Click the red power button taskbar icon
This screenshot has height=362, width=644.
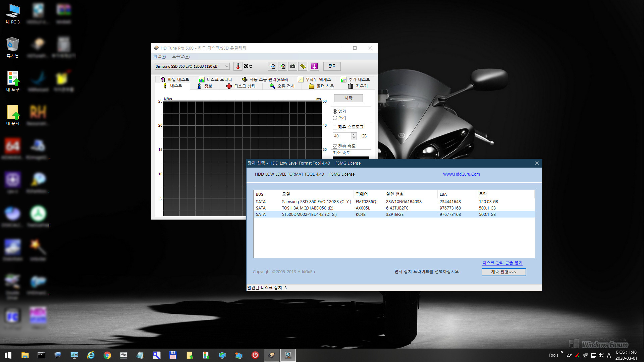[x=255, y=355]
